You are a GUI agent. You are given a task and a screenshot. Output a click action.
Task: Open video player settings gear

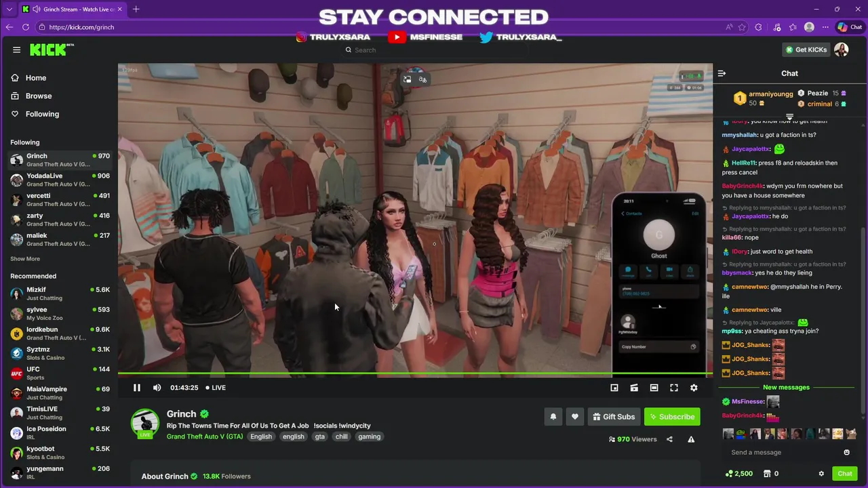(x=694, y=388)
